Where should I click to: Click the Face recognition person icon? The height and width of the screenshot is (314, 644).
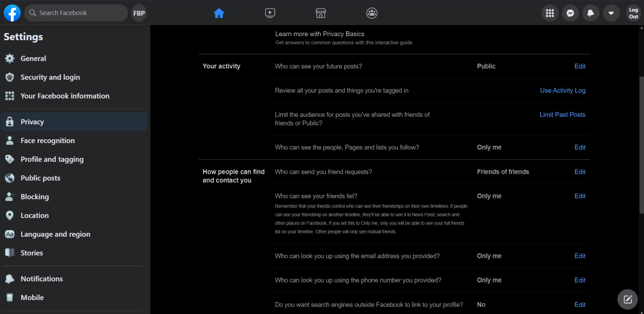click(10, 140)
